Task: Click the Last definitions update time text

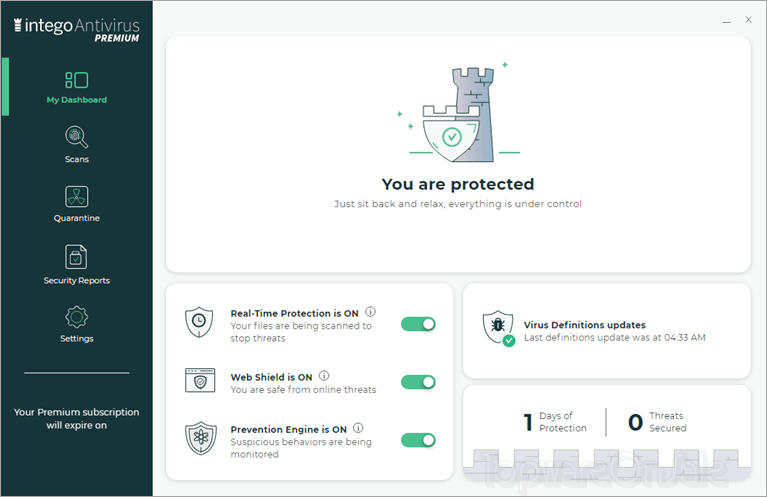Action: pyautogui.click(x=615, y=338)
